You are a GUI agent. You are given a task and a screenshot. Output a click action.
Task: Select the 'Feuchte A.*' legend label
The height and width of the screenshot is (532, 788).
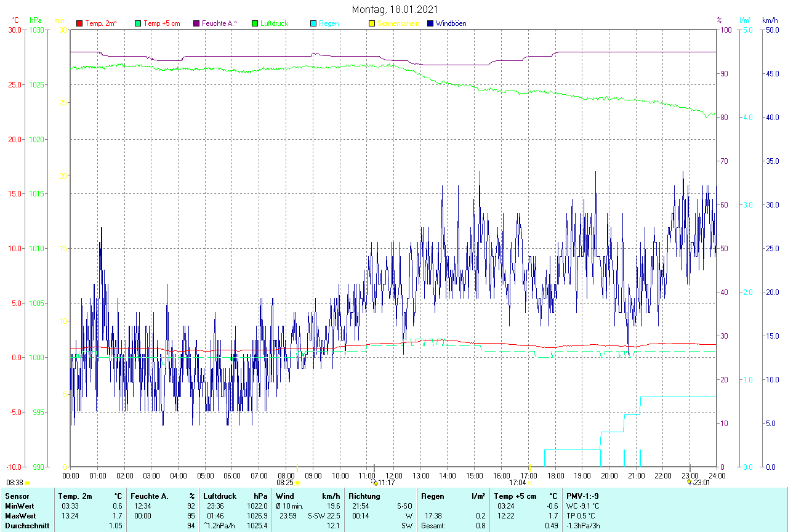219,23
